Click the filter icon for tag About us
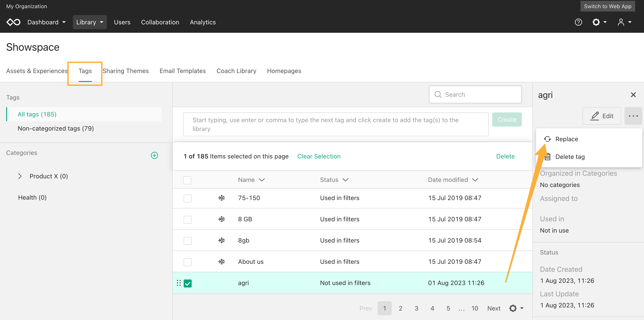The height and width of the screenshot is (320, 644). [x=221, y=262]
